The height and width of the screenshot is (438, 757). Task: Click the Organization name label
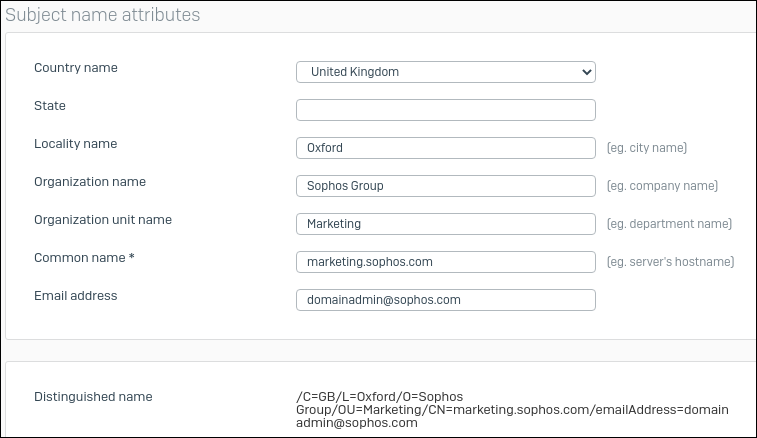point(90,182)
